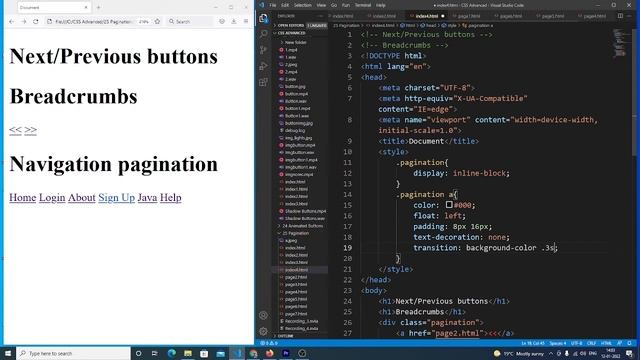Image resolution: width=640 pixels, height=360 pixels.
Task: Click the browser forward arrow
Action: [x=24, y=21]
